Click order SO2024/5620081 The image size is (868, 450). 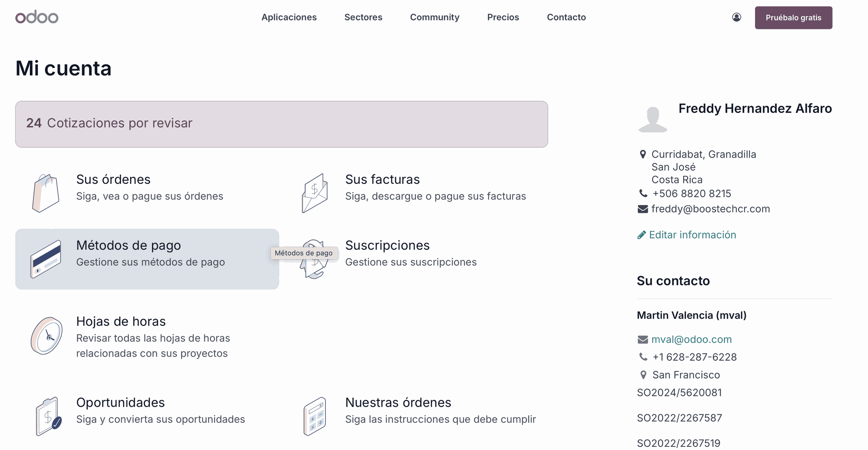coord(679,393)
